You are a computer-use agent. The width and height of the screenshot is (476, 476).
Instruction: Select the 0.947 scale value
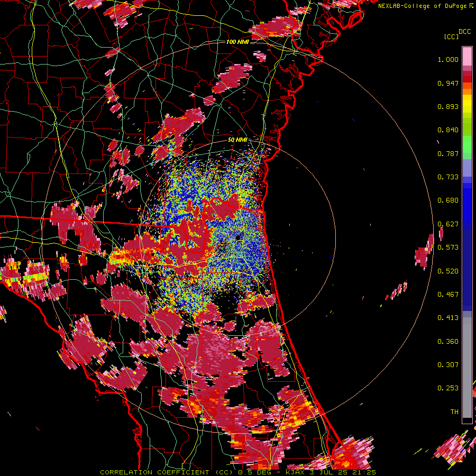[448, 83]
